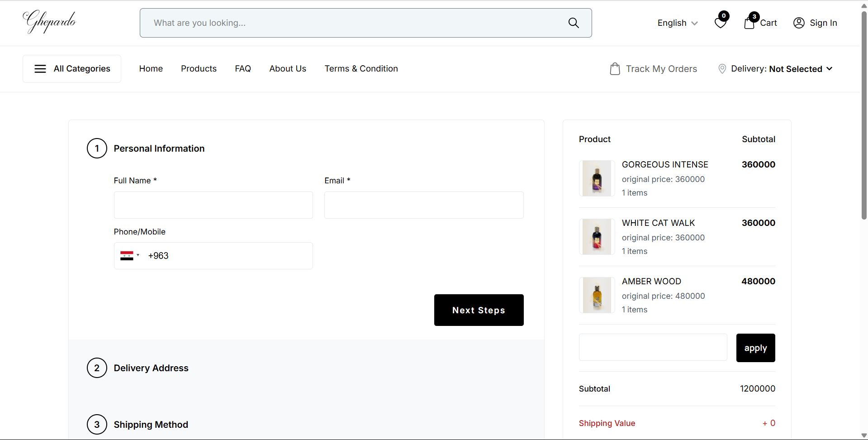Navigate to About Us
Screen dimensions: 868x440
pyautogui.click(x=288, y=69)
